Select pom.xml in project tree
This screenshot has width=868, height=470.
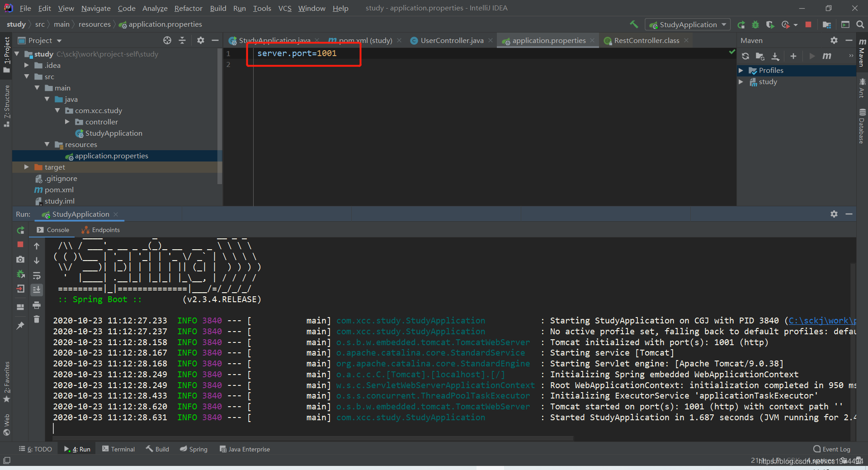point(54,190)
